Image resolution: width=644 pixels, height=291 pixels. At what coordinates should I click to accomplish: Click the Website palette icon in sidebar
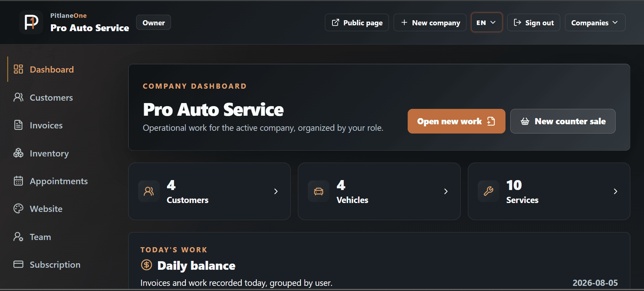[x=18, y=208]
